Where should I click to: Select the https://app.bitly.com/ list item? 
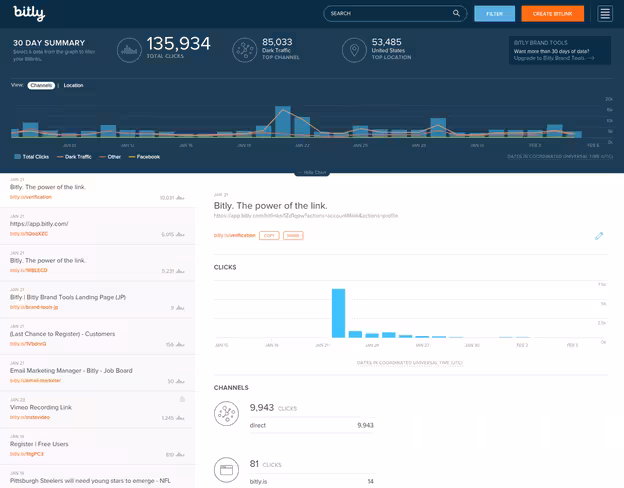[98, 226]
